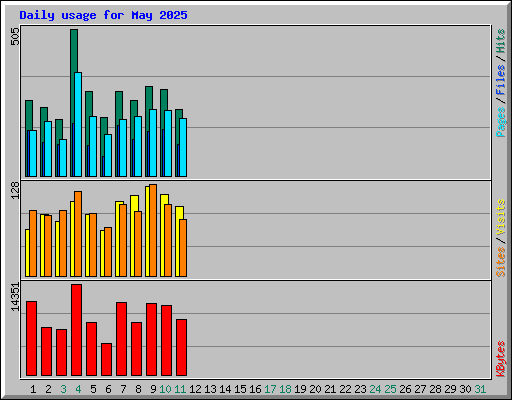Select the tallest orange Sites bar for day 9
This screenshot has height=400, width=512.
153,230
